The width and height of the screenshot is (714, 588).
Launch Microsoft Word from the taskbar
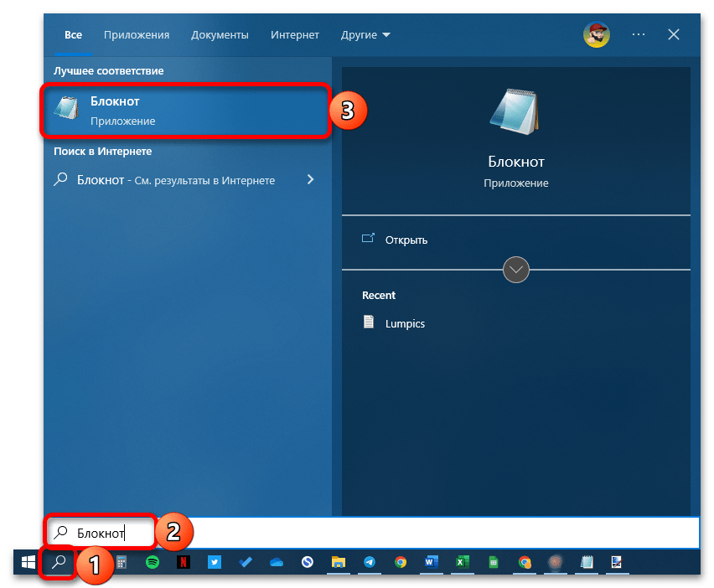432,563
